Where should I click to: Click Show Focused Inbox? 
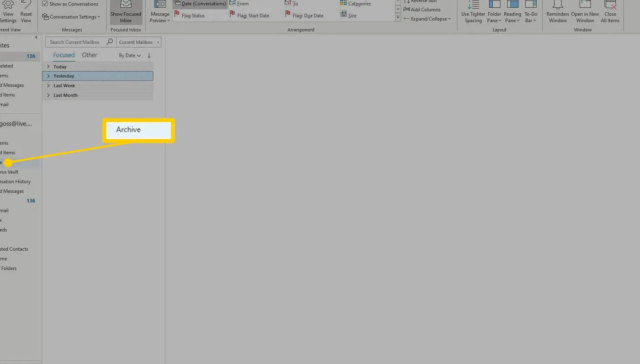pyautogui.click(x=126, y=11)
